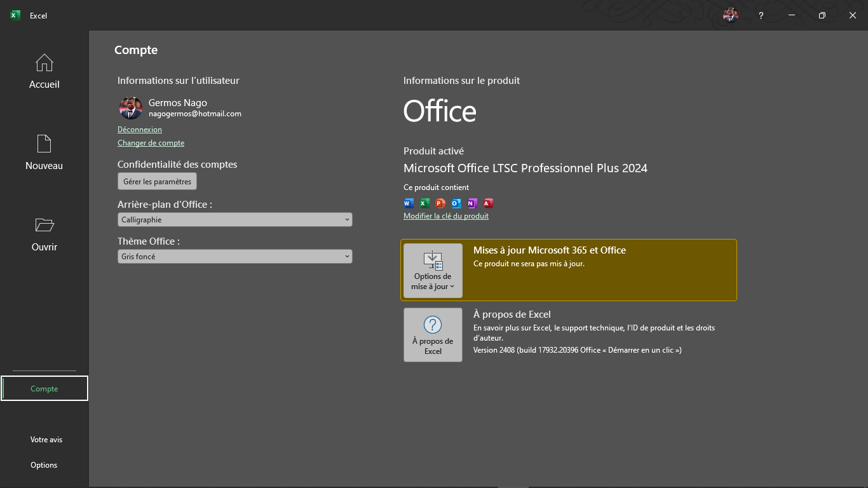This screenshot has width=868, height=488.
Task: Open the Accueil home page
Action: tap(44, 71)
